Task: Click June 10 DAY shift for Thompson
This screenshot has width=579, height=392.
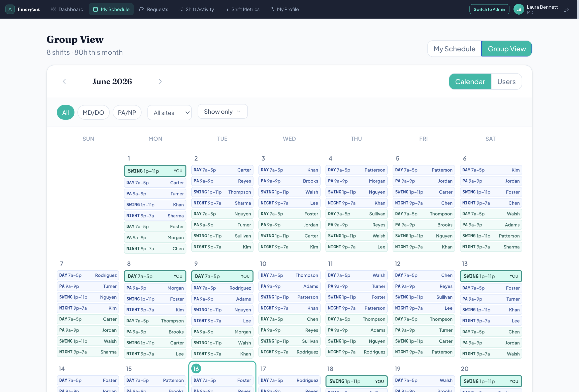Action: tap(289, 275)
